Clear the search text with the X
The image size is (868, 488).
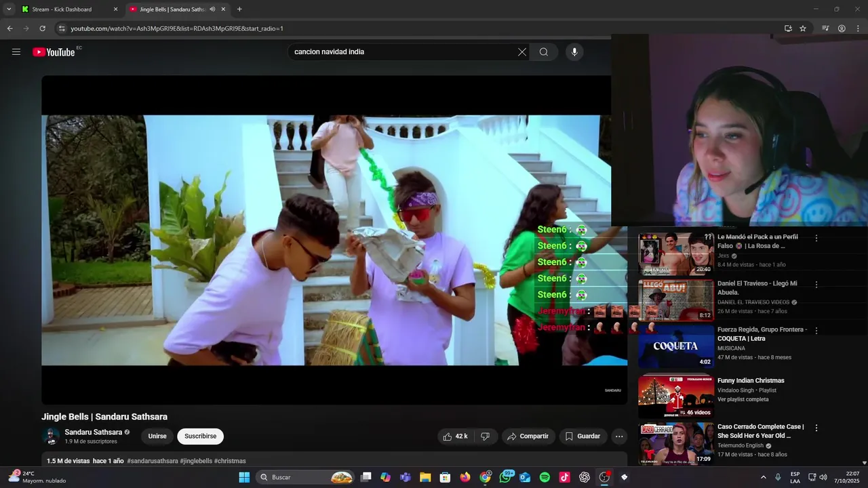click(x=522, y=52)
